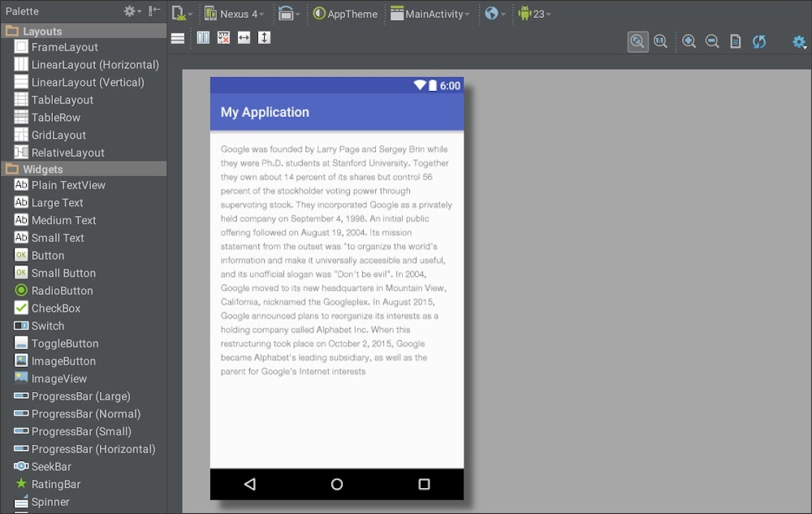Collapse the Widgets palette group
Screen dimensions: 812x514
(x=84, y=169)
